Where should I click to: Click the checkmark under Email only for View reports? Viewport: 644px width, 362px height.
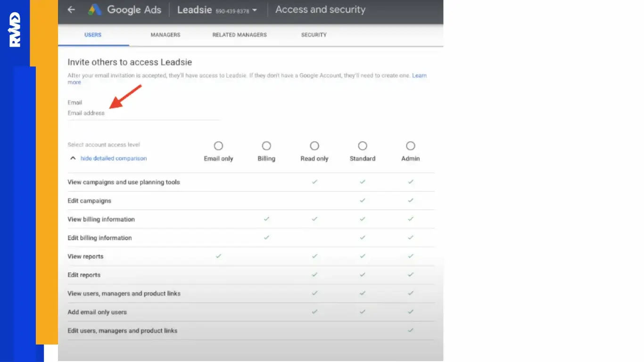click(218, 256)
